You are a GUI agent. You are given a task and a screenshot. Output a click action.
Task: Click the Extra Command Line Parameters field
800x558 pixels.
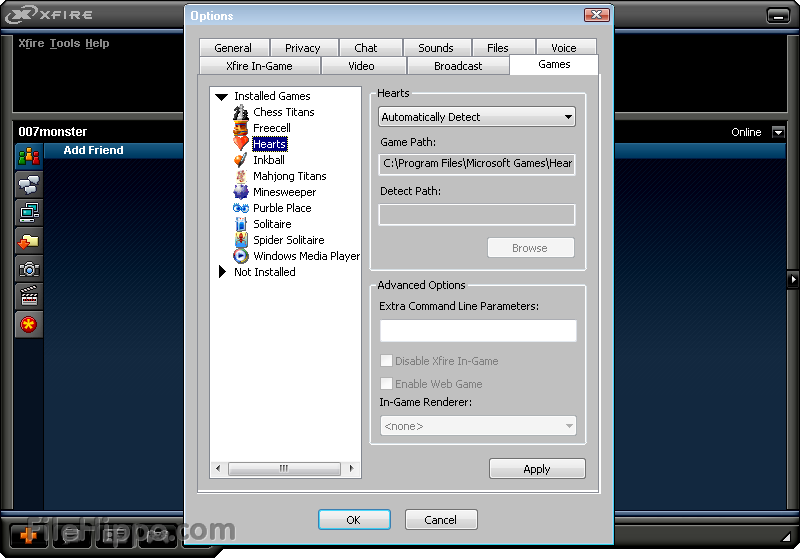(478, 331)
